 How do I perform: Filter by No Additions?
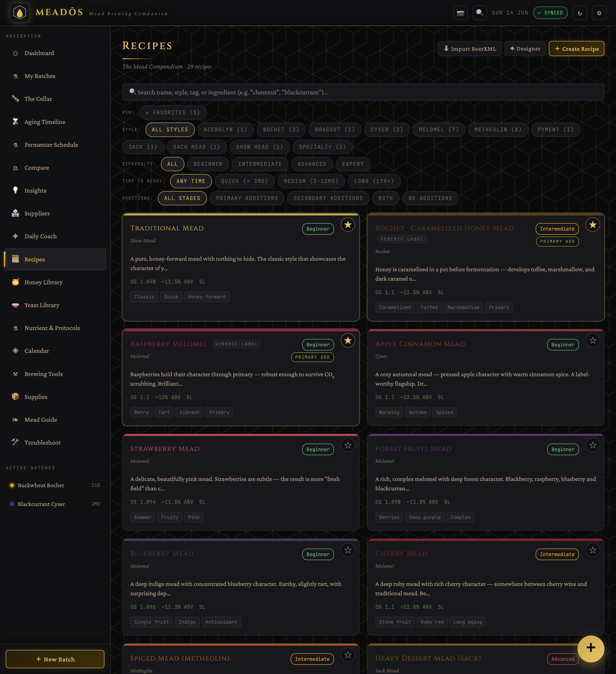click(x=430, y=198)
